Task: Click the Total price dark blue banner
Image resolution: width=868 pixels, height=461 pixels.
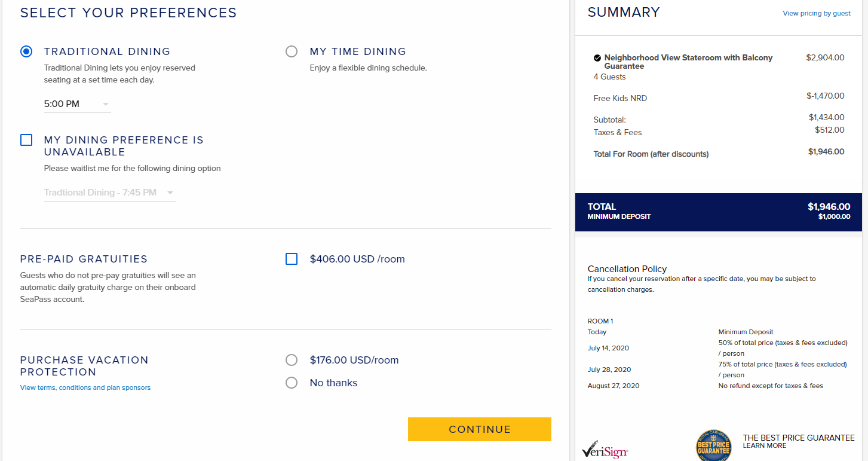Action: tap(719, 212)
